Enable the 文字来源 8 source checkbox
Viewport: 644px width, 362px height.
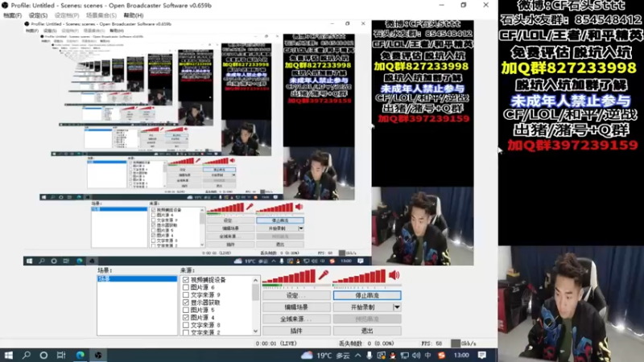point(186,325)
